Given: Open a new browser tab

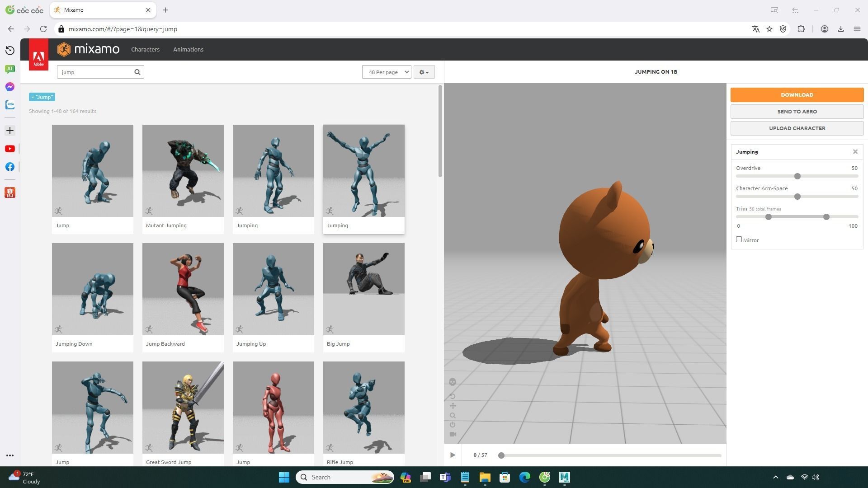Looking at the screenshot, I should click(165, 10).
